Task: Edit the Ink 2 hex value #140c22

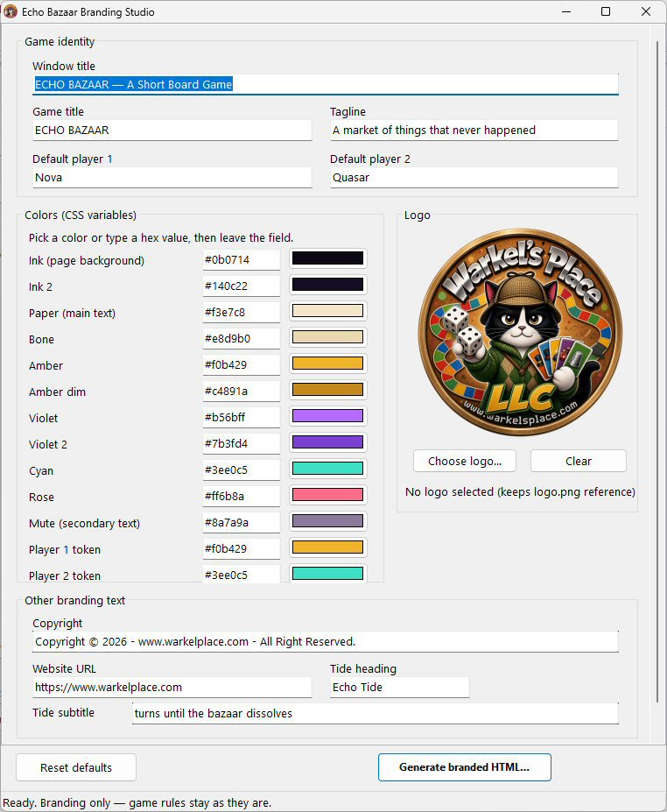Action: pyautogui.click(x=241, y=286)
